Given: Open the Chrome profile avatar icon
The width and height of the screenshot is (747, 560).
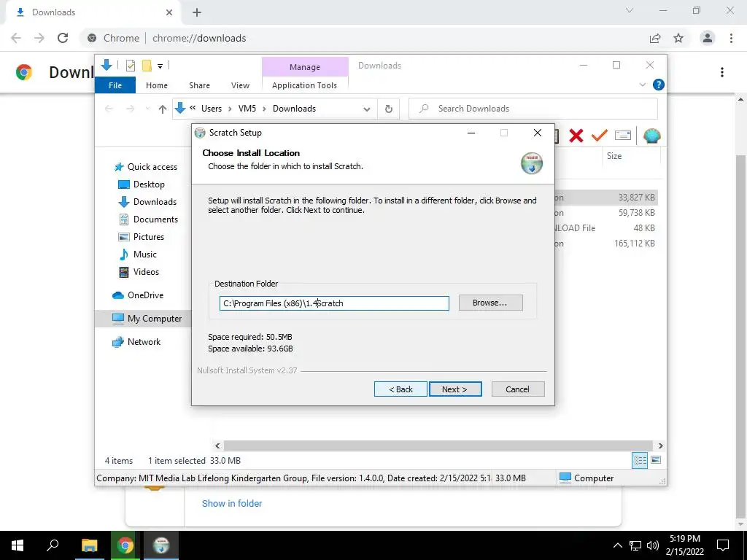Looking at the screenshot, I should [x=708, y=38].
